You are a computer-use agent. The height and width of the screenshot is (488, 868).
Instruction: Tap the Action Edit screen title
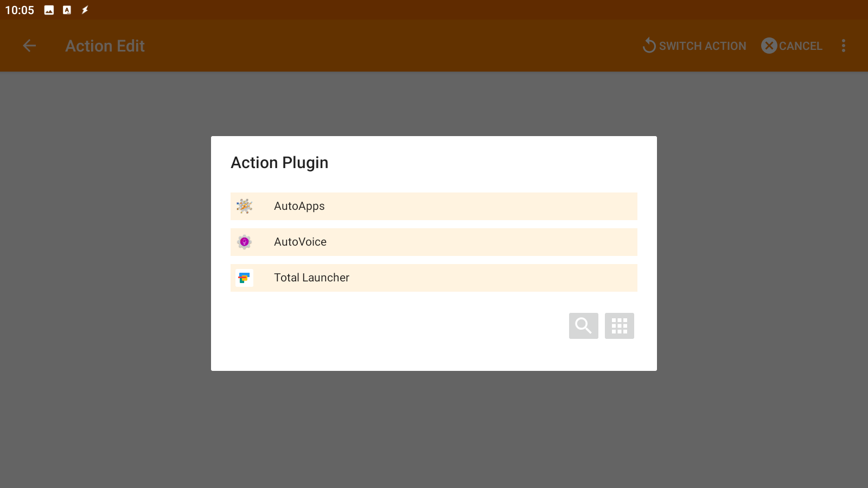(x=105, y=46)
